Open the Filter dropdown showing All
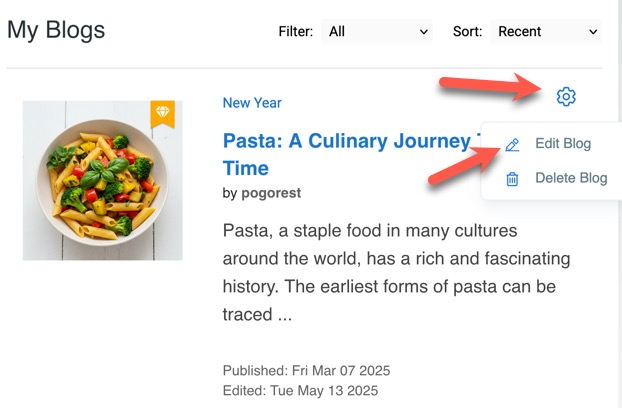 pos(377,32)
